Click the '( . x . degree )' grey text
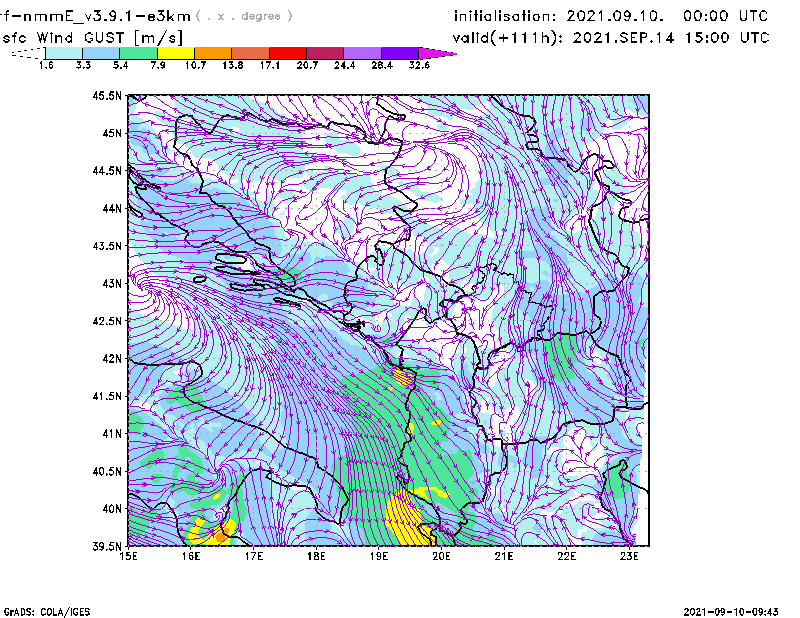The image size is (800, 618). 244,16
